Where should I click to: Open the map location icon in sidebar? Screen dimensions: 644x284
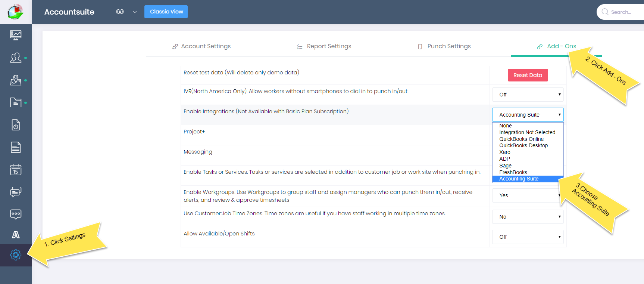pos(16,80)
